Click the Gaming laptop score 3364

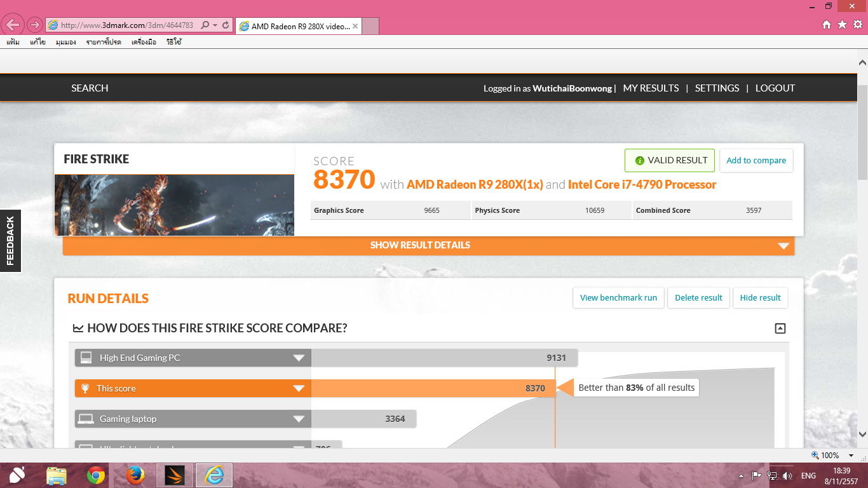tap(395, 419)
